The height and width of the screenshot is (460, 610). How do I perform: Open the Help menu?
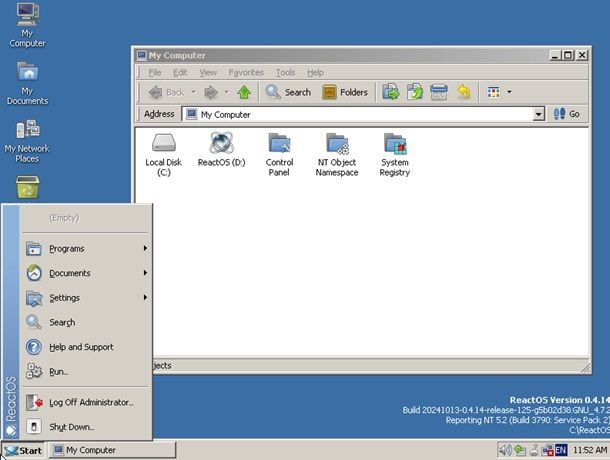316,72
